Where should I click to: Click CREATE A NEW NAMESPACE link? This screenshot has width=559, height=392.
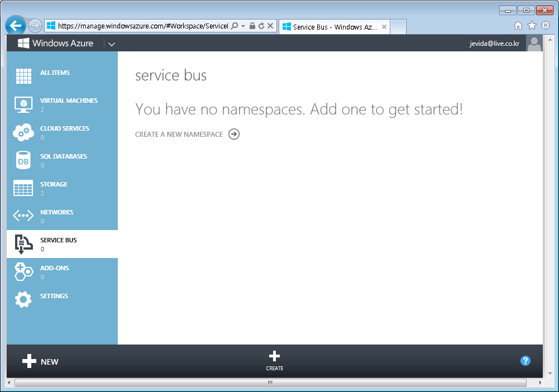pyautogui.click(x=179, y=135)
